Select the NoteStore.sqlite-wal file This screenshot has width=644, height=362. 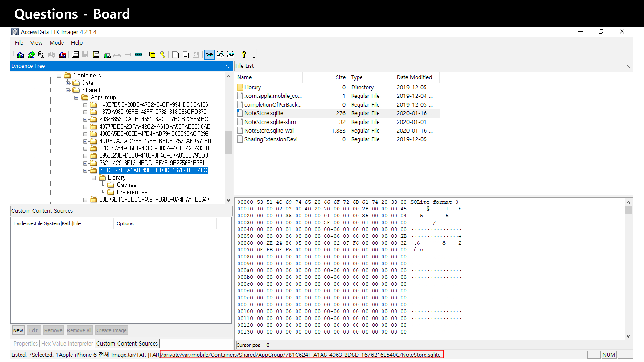click(269, 131)
